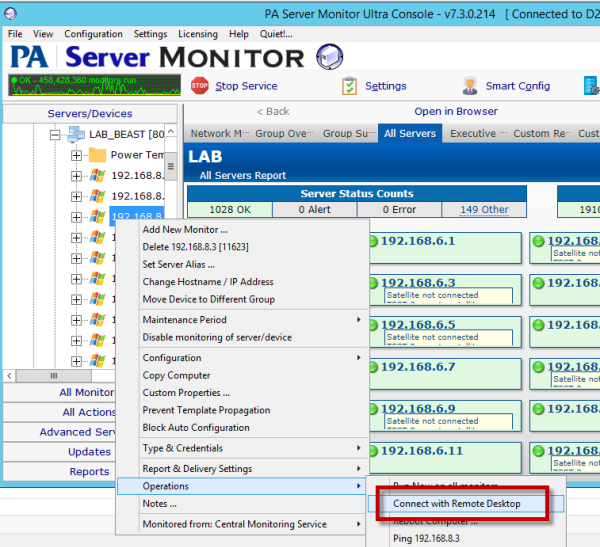Switch to the Group Overview tab

(x=284, y=134)
